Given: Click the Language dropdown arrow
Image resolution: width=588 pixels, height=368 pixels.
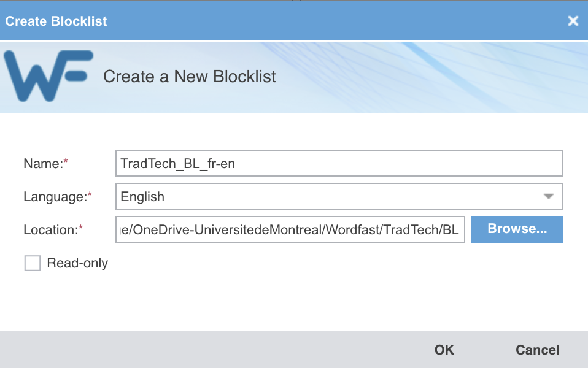Looking at the screenshot, I should click(549, 196).
